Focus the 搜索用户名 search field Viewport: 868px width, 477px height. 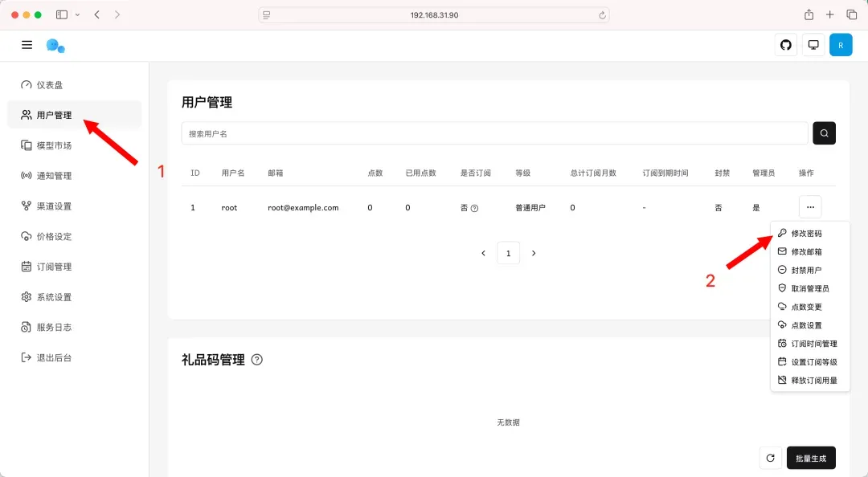click(494, 133)
